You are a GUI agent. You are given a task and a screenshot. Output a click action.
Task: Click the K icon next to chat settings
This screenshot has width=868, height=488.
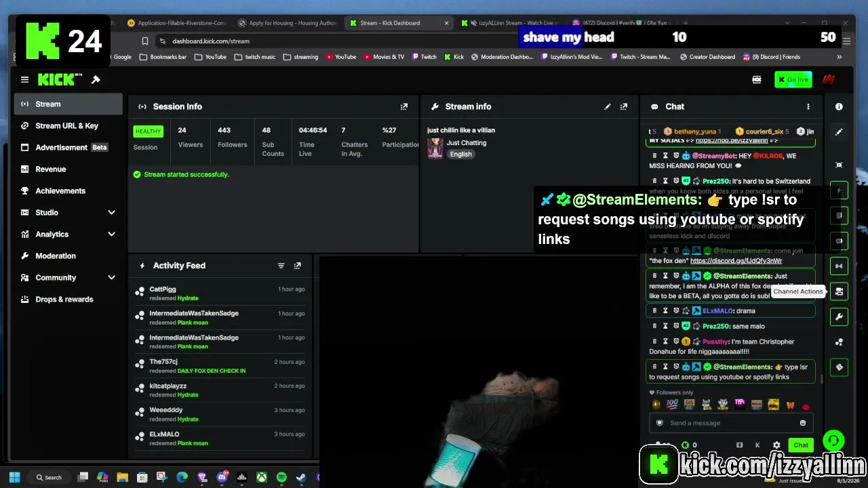(757, 445)
